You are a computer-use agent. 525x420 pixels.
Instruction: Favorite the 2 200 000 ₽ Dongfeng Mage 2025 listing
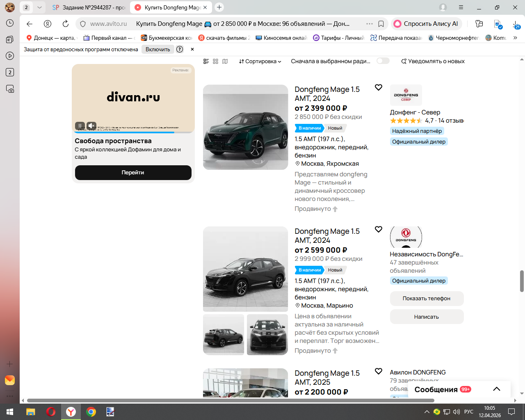point(379,371)
